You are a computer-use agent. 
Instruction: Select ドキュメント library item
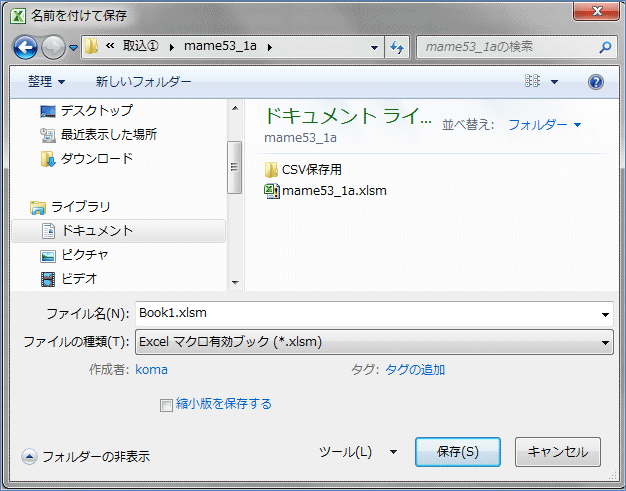click(x=119, y=231)
